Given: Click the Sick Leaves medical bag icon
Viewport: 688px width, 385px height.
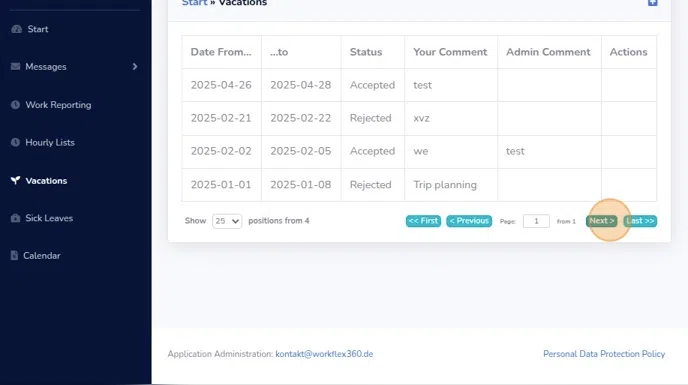Looking at the screenshot, I should tap(15, 218).
